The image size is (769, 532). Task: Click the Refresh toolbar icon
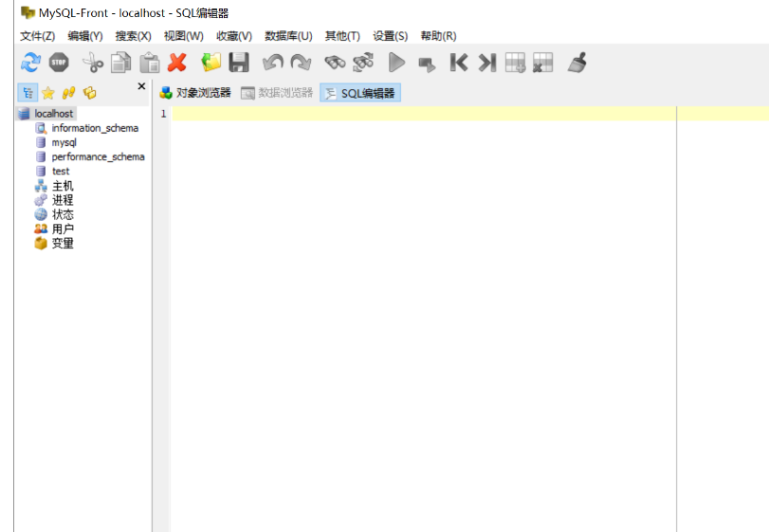pyautogui.click(x=30, y=63)
